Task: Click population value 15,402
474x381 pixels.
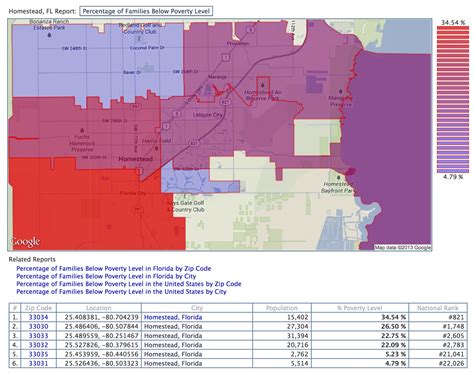Action: click(297, 317)
